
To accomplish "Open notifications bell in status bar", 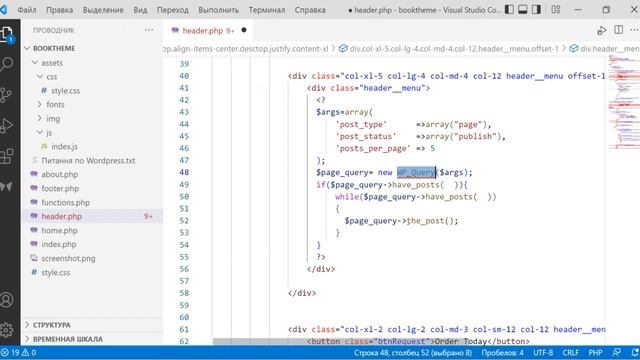I will (635, 352).
